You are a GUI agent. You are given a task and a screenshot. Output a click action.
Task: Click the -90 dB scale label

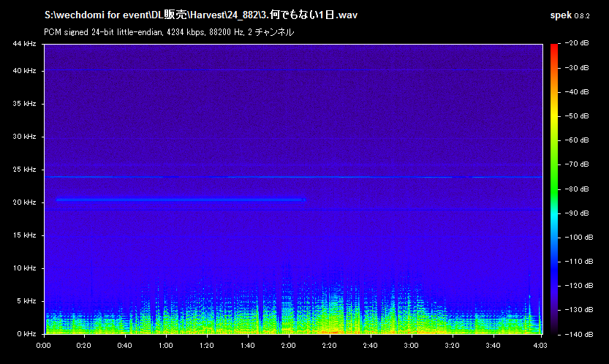[576, 213]
